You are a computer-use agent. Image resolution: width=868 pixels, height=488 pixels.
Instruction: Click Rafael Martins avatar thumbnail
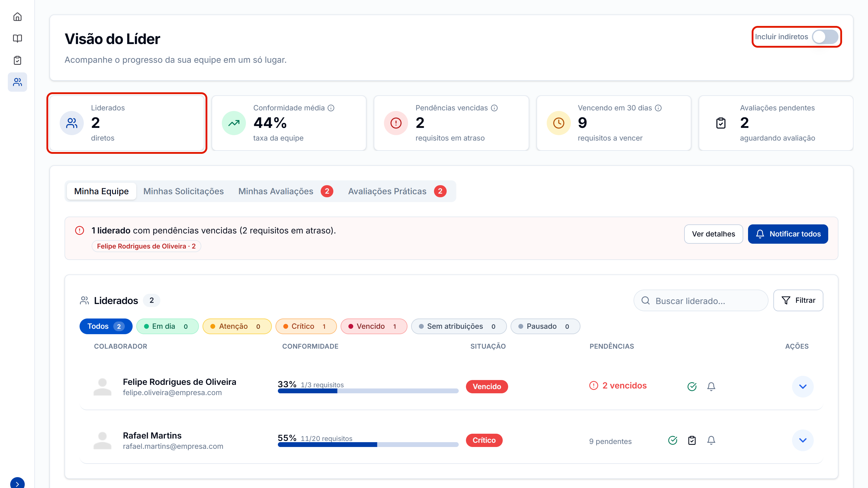[102, 440]
